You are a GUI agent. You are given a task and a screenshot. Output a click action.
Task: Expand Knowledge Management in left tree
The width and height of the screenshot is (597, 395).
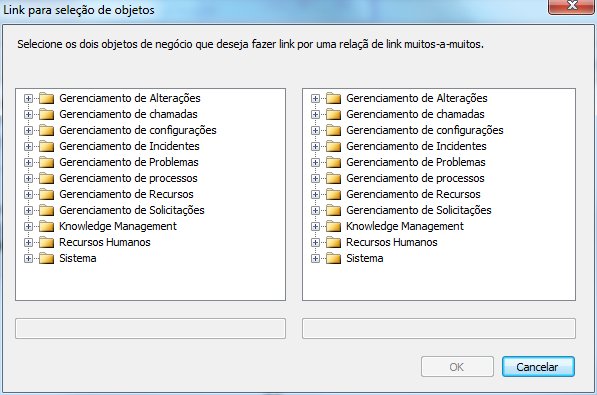[x=28, y=226]
